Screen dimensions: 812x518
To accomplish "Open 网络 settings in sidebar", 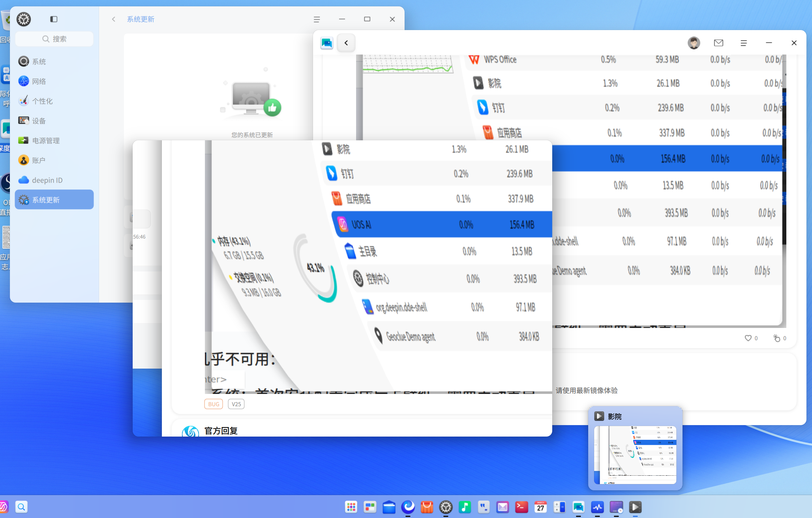I will tap(54, 81).
